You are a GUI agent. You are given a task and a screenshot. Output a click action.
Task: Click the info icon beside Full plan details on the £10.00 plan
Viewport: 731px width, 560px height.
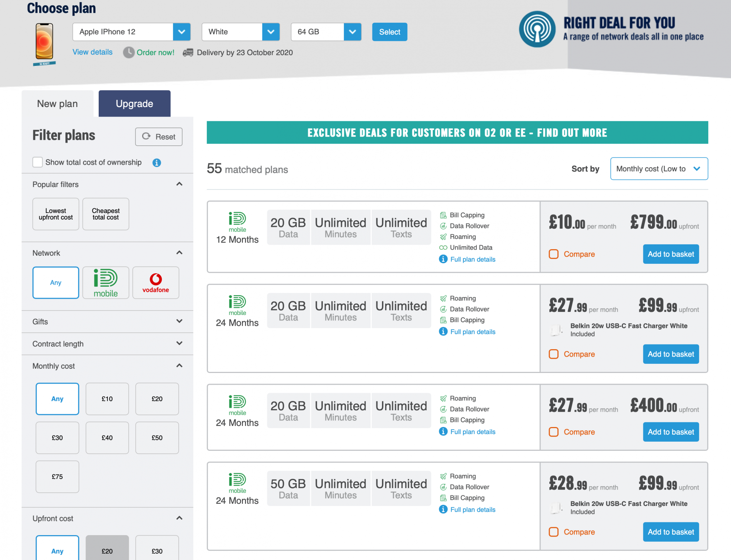tap(443, 259)
